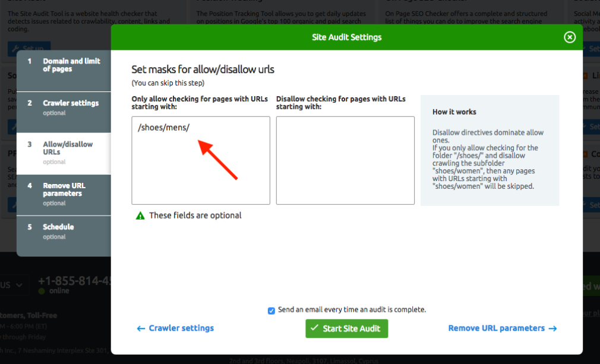Click the allow-URLs text area with /shoes/mens/
The image size is (600, 364).
point(201,160)
